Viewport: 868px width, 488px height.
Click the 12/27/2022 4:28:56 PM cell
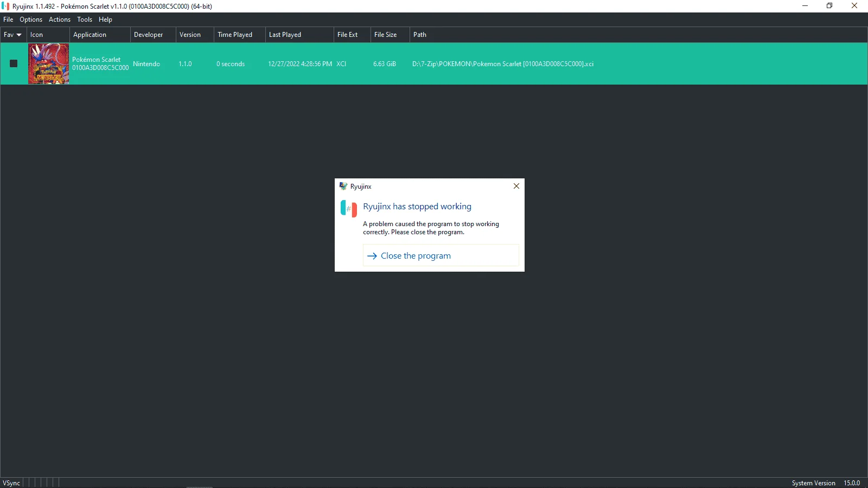[300, 64]
